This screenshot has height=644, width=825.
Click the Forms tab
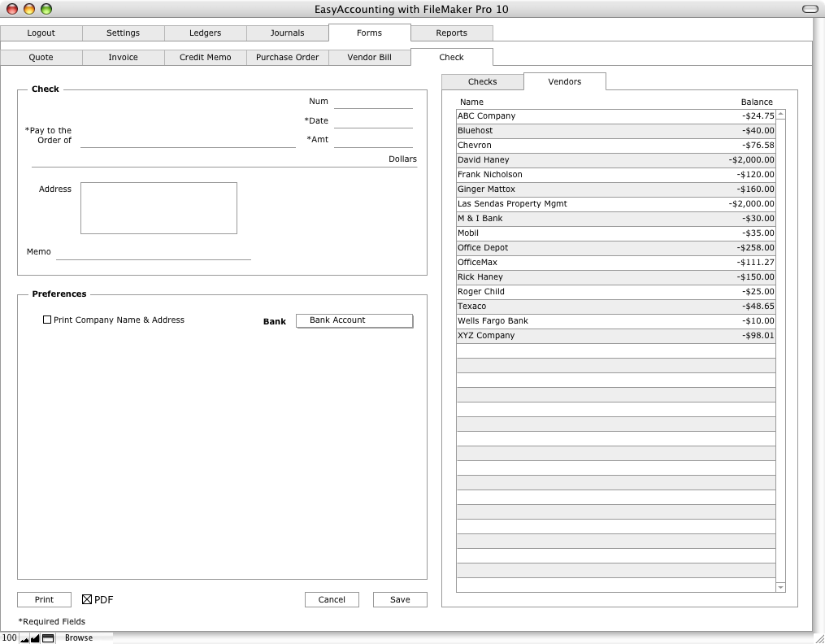click(369, 33)
